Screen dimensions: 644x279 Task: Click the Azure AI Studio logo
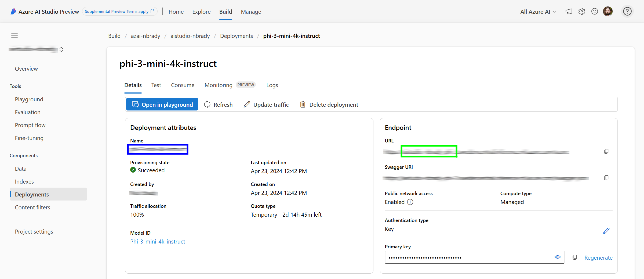pyautogui.click(x=13, y=12)
